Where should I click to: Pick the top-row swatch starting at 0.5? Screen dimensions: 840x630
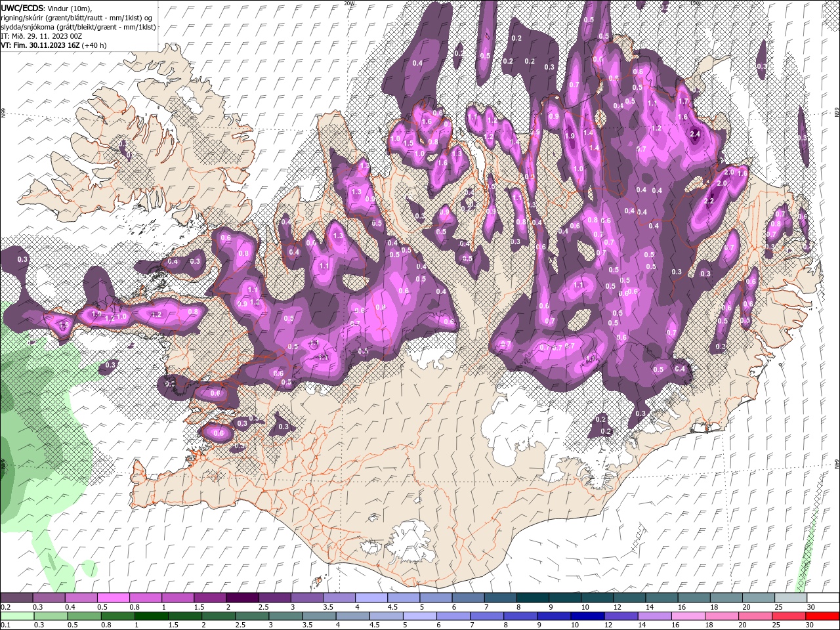pos(113,598)
